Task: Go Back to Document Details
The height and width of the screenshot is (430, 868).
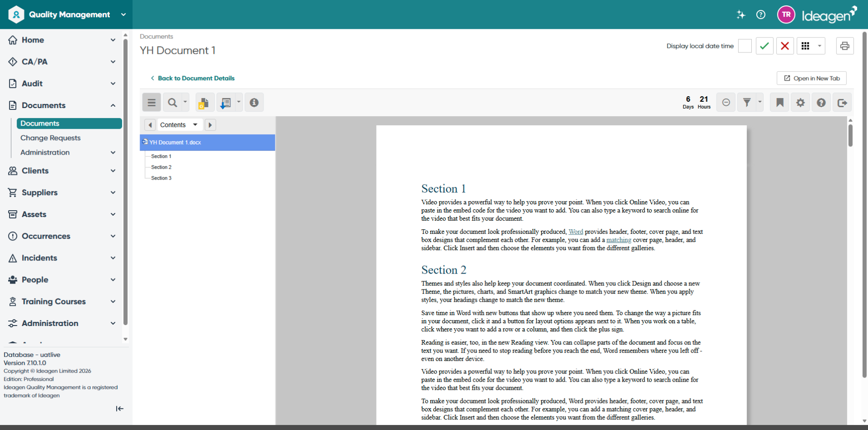Action: tap(193, 78)
